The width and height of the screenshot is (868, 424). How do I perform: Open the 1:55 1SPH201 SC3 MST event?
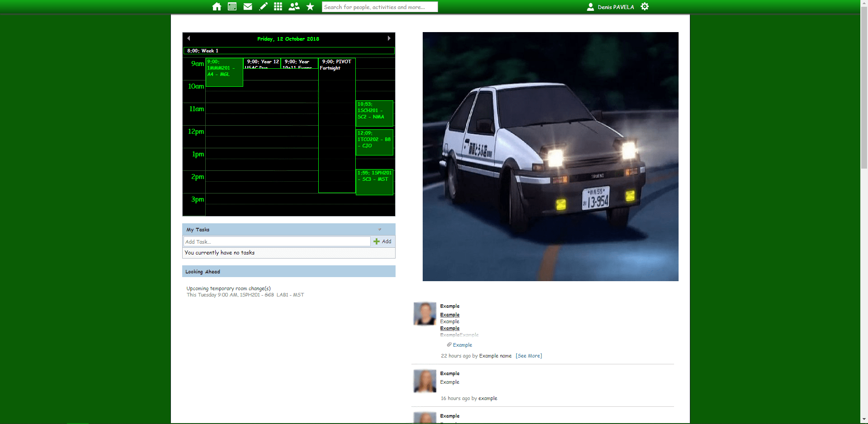374,182
